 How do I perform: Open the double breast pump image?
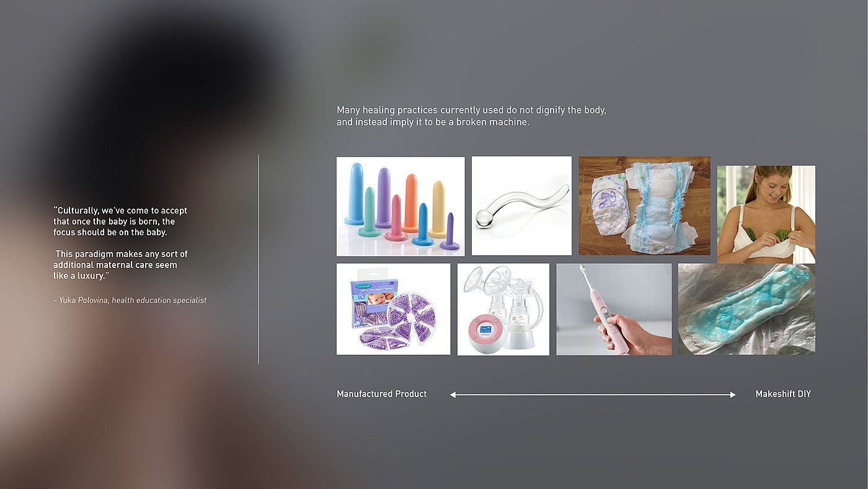pos(503,310)
